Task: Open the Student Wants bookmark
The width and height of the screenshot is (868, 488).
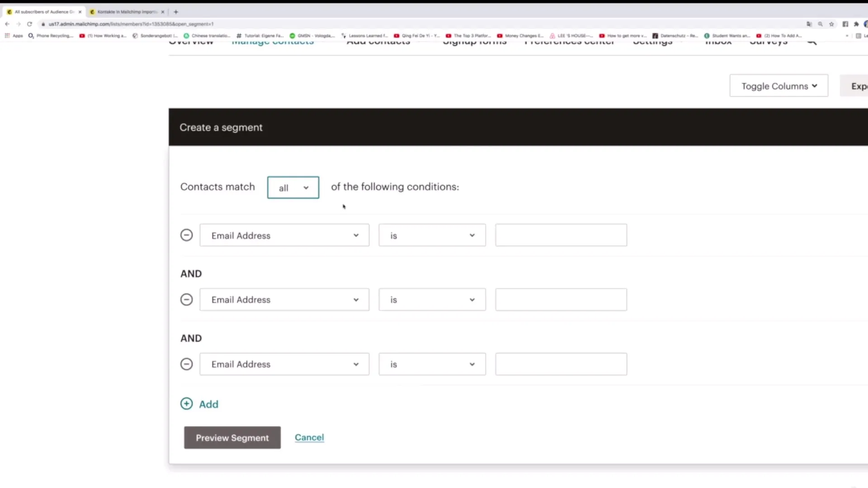Action: [x=727, y=36]
